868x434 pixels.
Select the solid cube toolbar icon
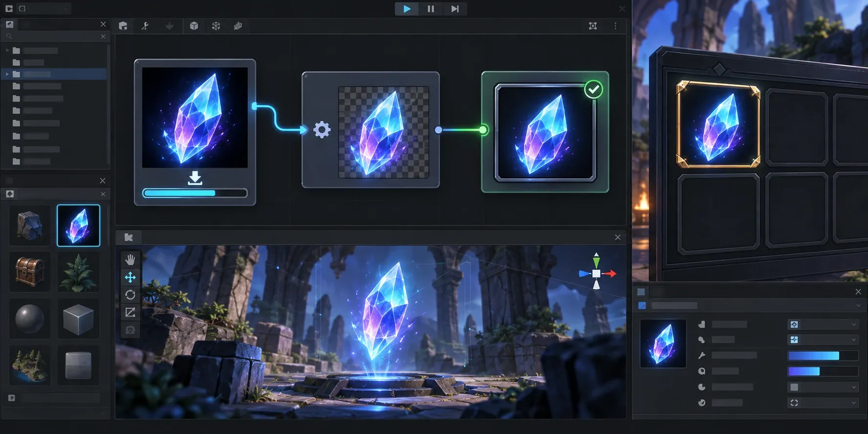pos(194,26)
